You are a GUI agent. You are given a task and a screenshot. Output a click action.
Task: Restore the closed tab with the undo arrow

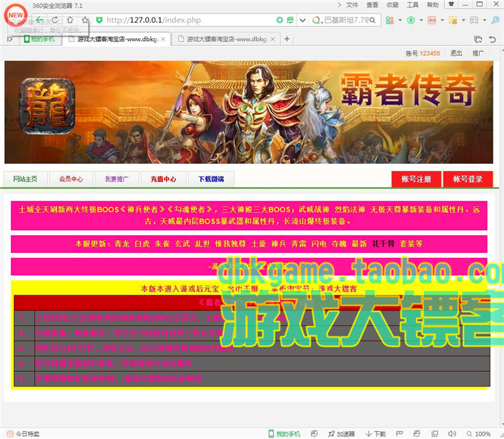click(x=492, y=39)
